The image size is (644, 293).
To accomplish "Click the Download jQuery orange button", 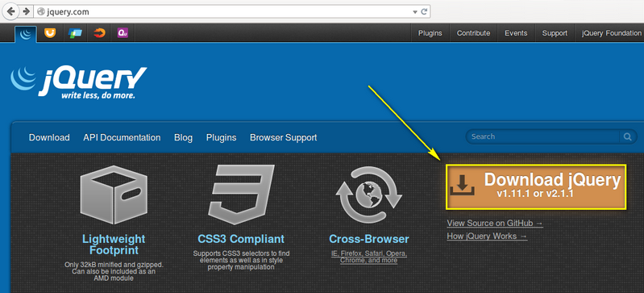I will 536,186.
